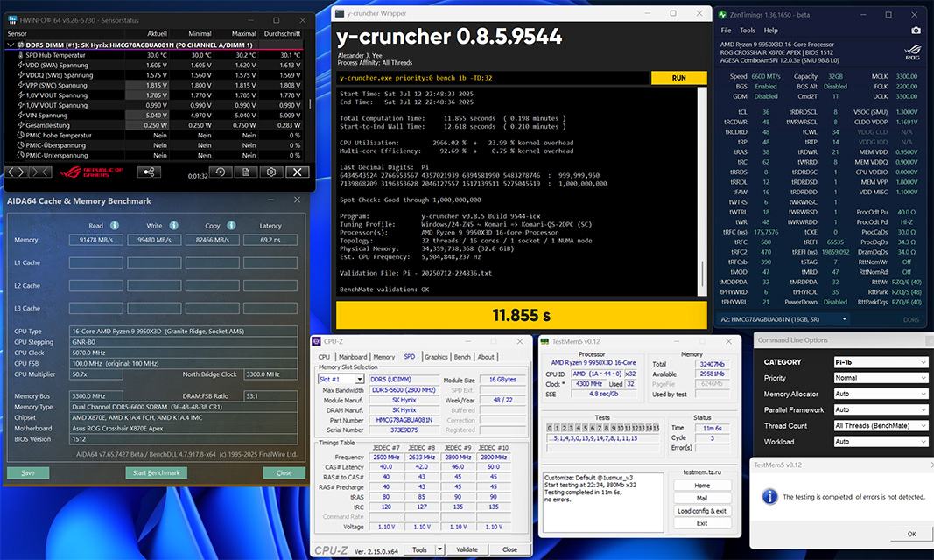Screen dimensions: 934x560
Task: Click the info icon next to Read in AIDA64
Action: [115, 226]
